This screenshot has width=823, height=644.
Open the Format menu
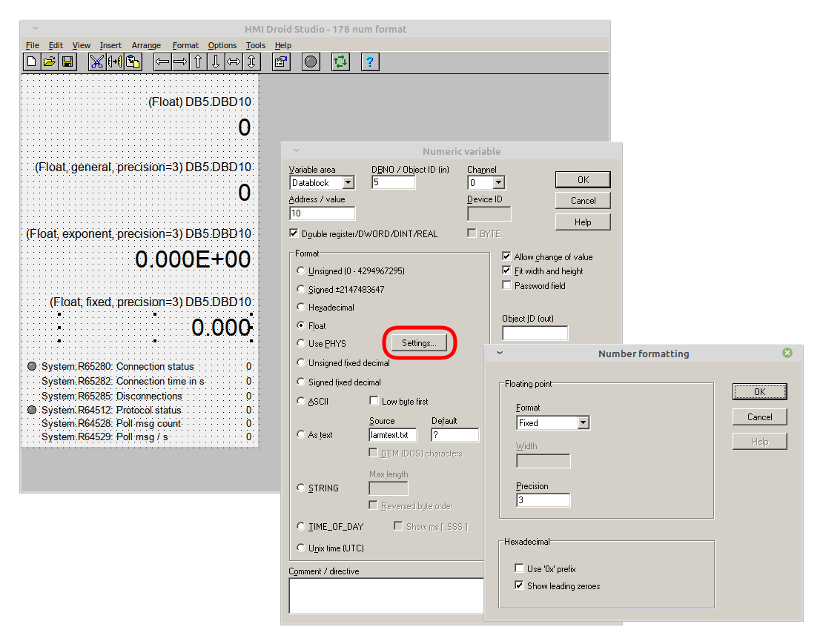pos(186,45)
